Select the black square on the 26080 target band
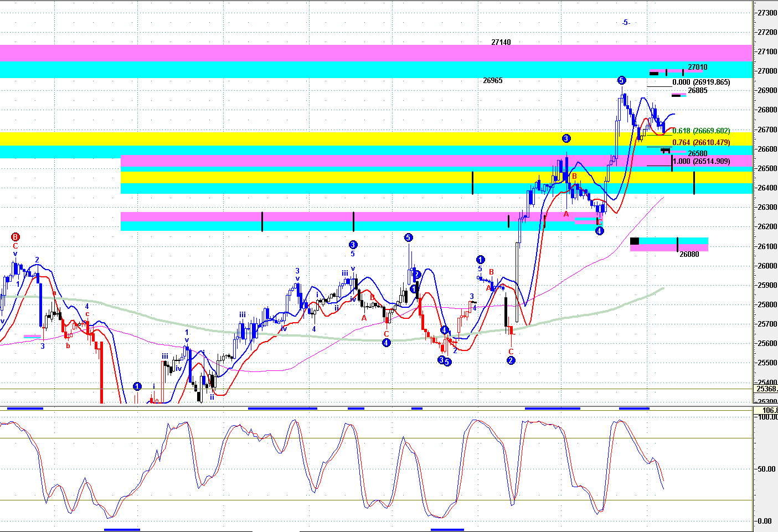 (x=635, y=241)
